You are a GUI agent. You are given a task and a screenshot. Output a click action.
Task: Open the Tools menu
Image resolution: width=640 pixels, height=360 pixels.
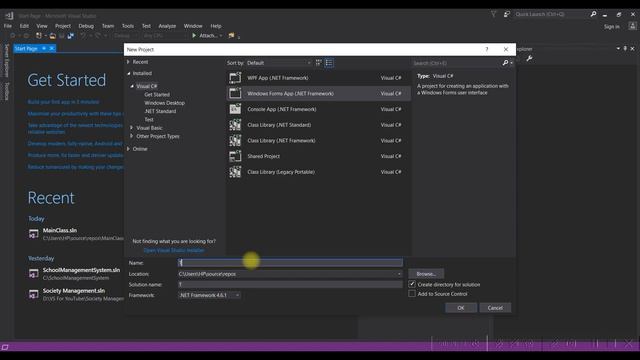(x=128, y=26)
